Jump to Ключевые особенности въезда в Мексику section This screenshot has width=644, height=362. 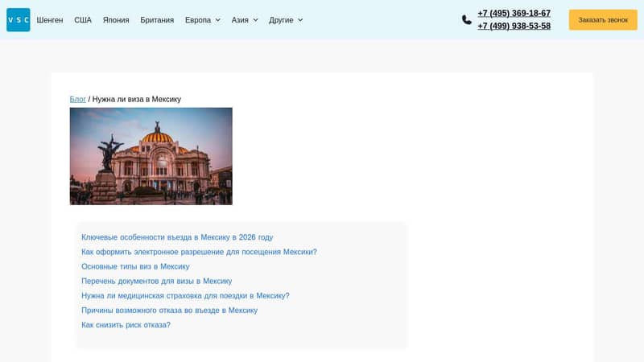(177, 237)
